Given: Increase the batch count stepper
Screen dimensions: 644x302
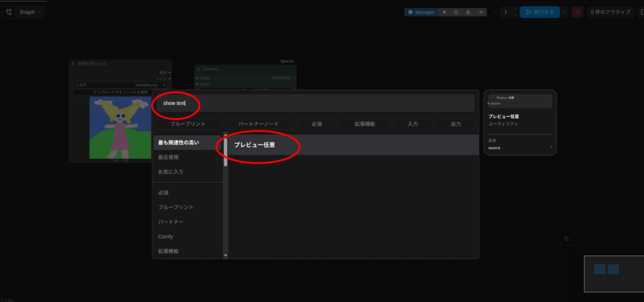Looking at the screenshot, I should tap(515, 9).
